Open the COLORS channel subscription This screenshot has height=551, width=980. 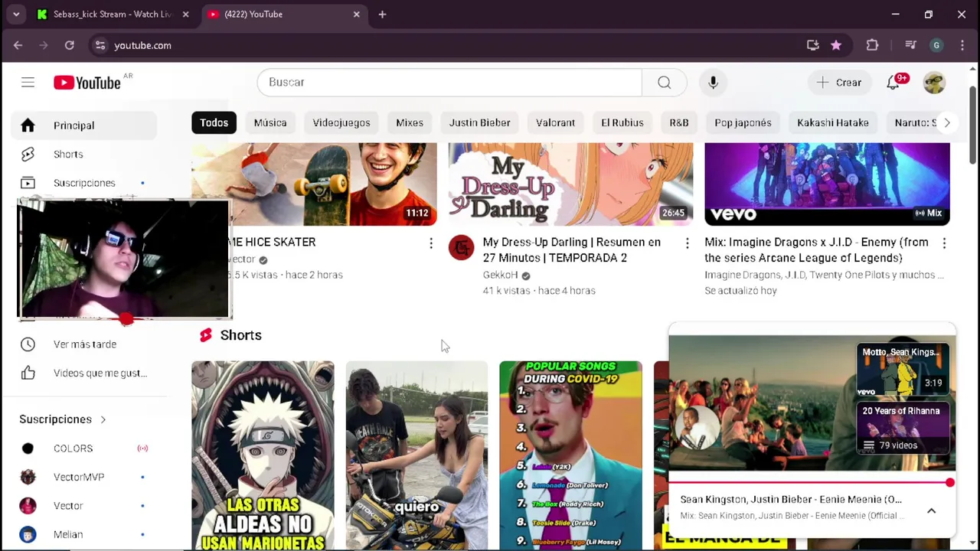click(84, 448)
